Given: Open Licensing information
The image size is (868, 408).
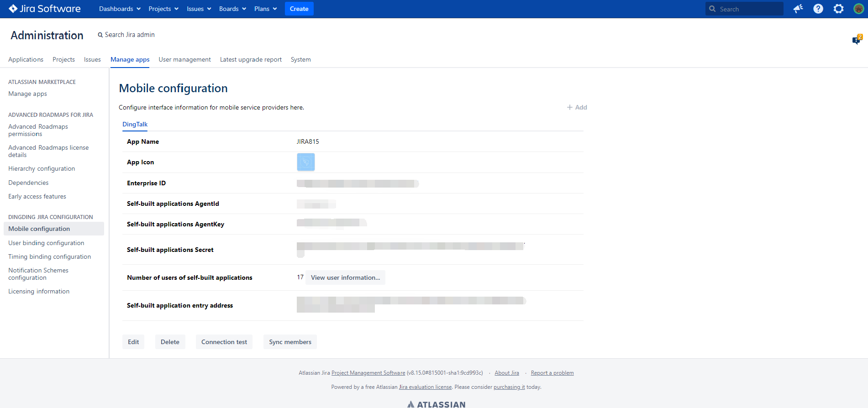Looking at the screenshot, I should pyautogui.click(x=39, y=291).
